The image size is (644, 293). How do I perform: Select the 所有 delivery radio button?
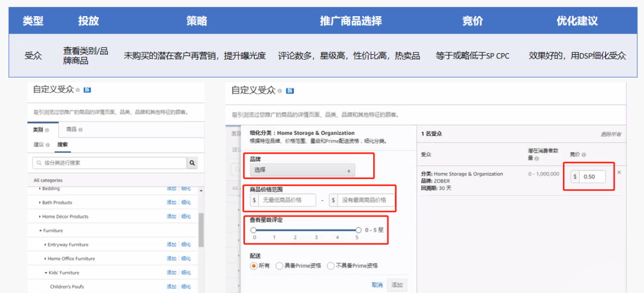click(x=254, y=266)
